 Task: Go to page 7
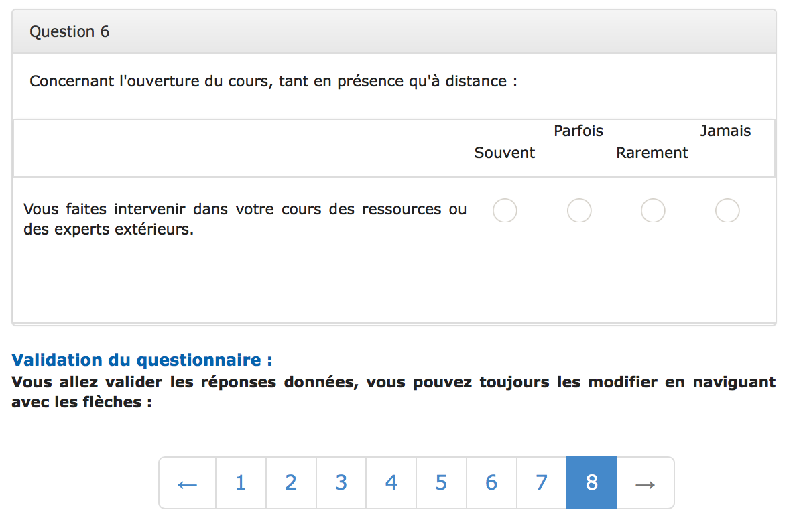541,482
